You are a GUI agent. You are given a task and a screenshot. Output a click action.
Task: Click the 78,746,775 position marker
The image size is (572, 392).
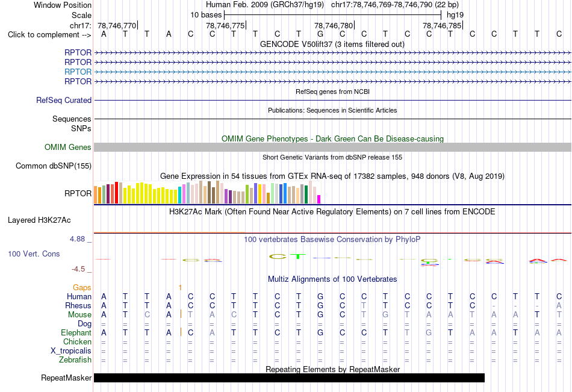225,25
